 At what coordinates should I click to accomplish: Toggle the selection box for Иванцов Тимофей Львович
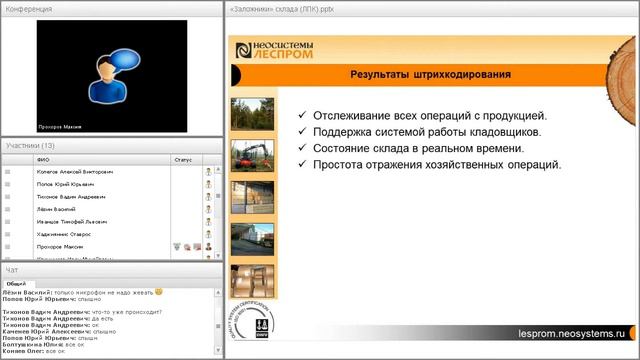(7, 222)
